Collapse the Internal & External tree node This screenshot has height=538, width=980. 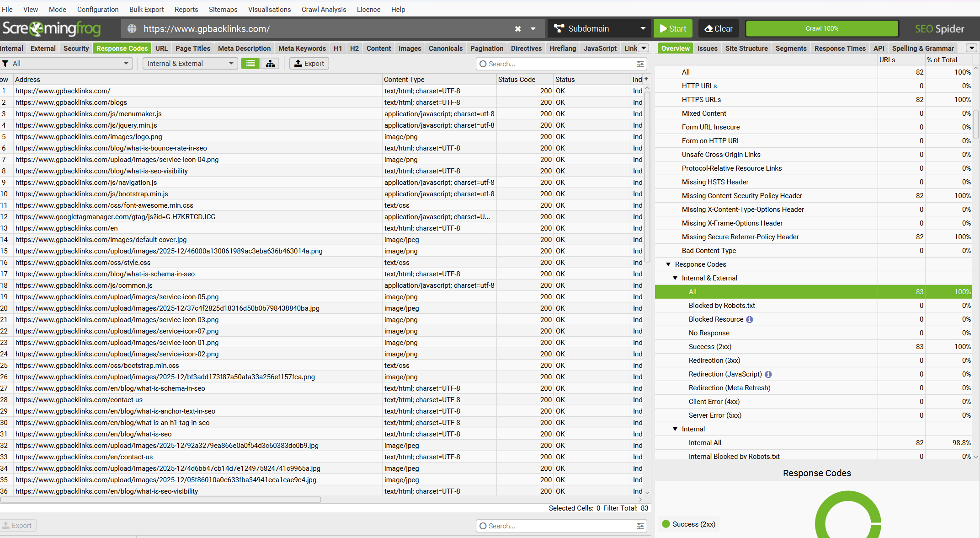675,278
